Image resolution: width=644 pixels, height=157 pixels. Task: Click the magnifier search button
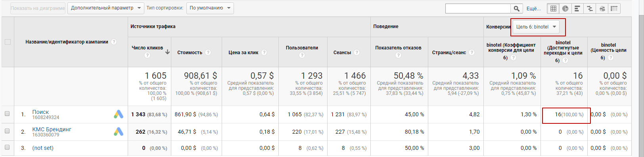pyautogui.click(x=516, y=8)
